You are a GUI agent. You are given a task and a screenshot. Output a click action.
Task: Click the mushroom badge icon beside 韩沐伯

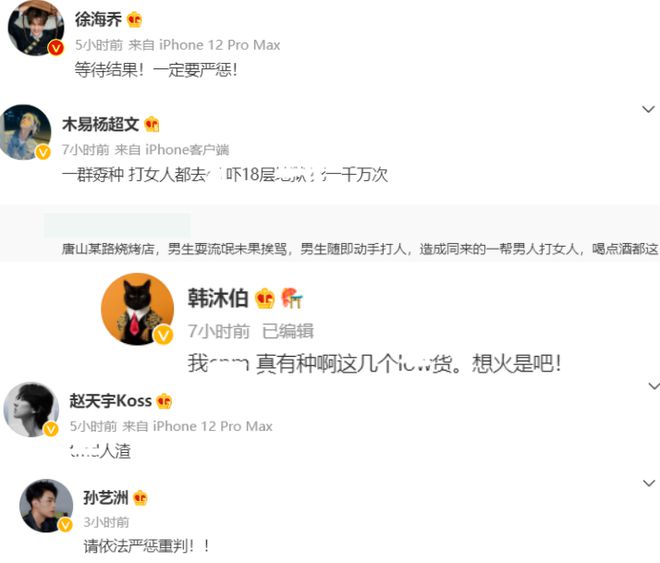292,298
